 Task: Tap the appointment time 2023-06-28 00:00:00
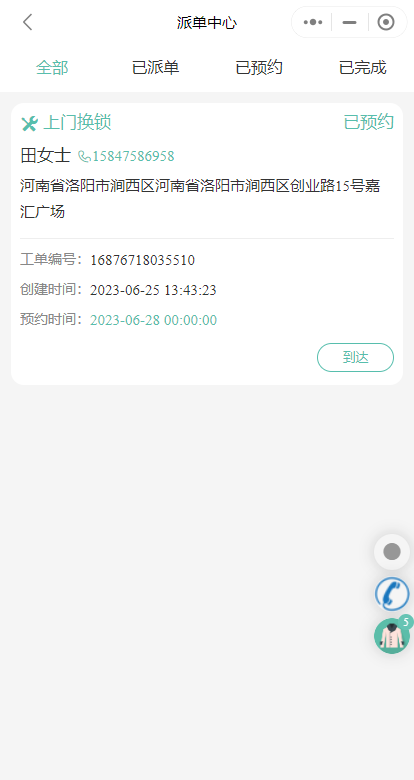(153, 320)
